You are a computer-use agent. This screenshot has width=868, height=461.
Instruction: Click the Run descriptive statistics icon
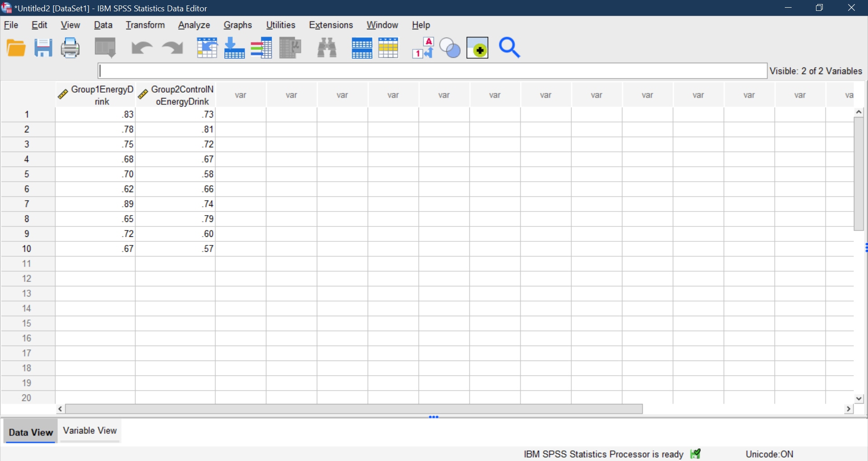point(290,48)
